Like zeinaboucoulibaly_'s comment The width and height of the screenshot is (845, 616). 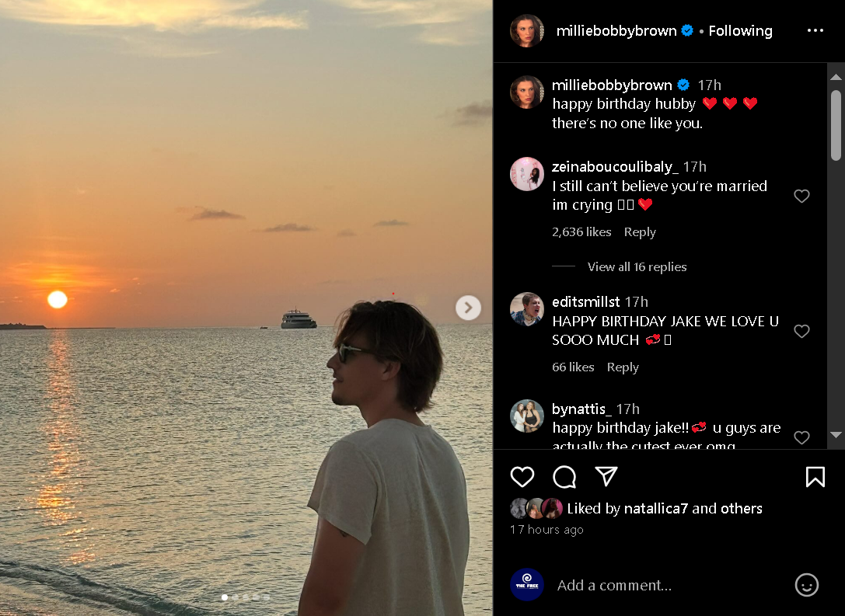tap(801, 197)
